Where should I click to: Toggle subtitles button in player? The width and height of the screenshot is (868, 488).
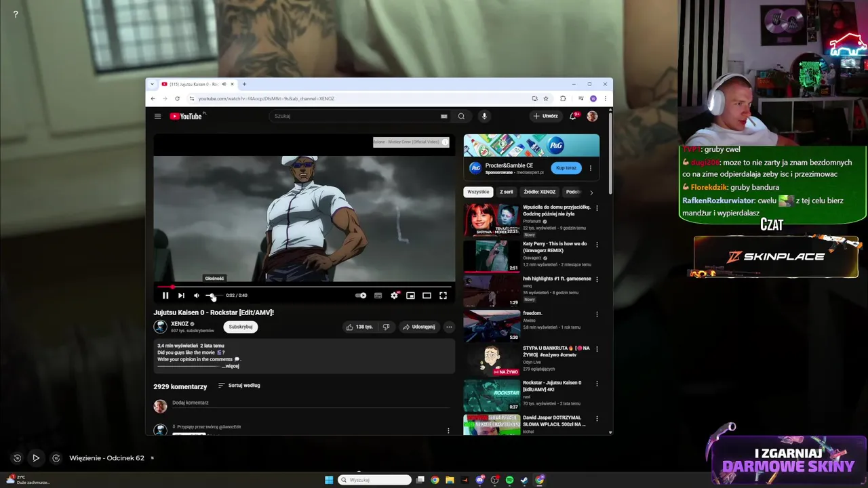(x=378, y=296)
